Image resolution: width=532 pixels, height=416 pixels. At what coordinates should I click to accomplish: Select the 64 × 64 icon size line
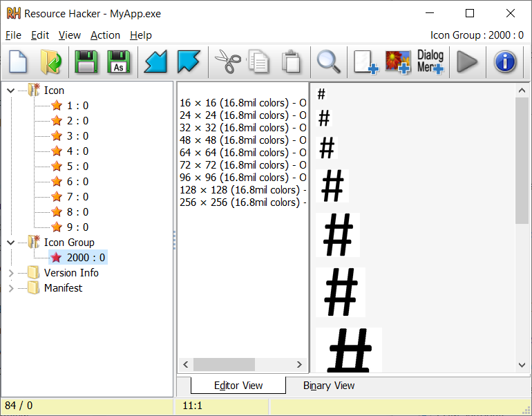[x=243, y=153]
